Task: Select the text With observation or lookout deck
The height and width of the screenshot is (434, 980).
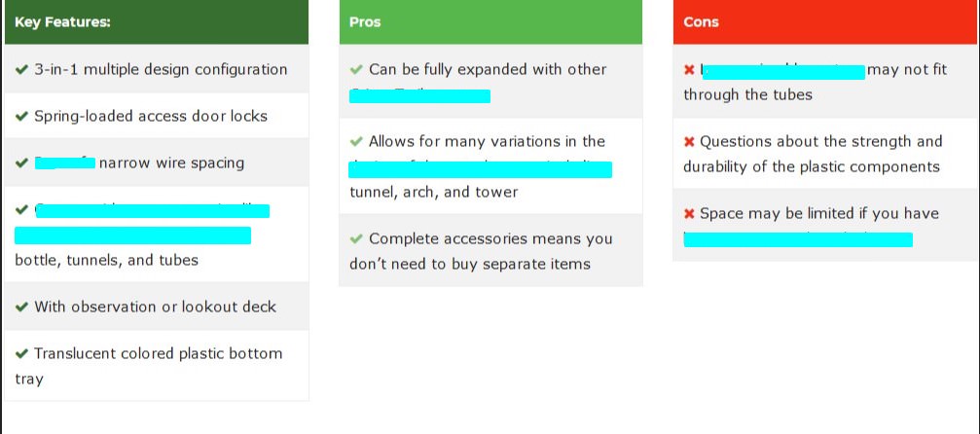Action: coord(155,307)
